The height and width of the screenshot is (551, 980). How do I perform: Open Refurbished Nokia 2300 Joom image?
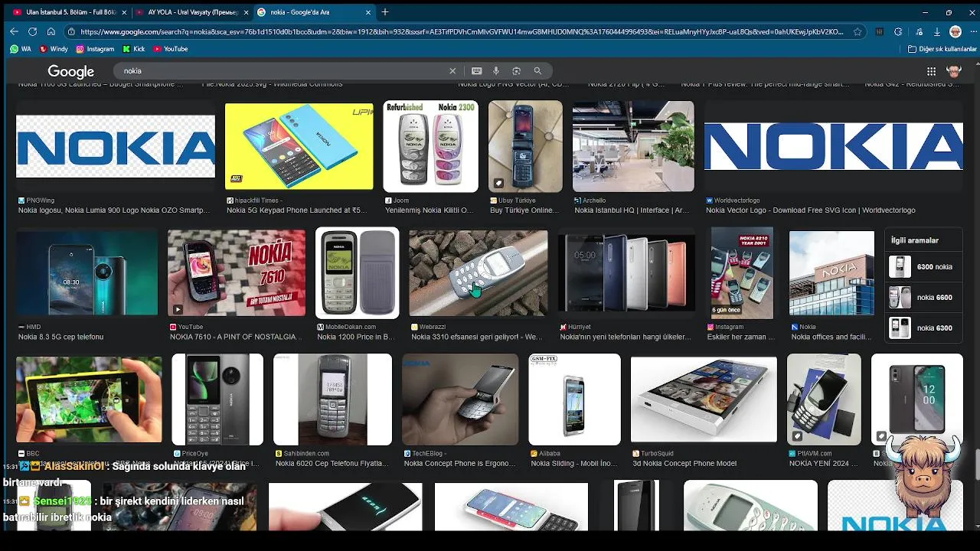[x=430, y=146]
